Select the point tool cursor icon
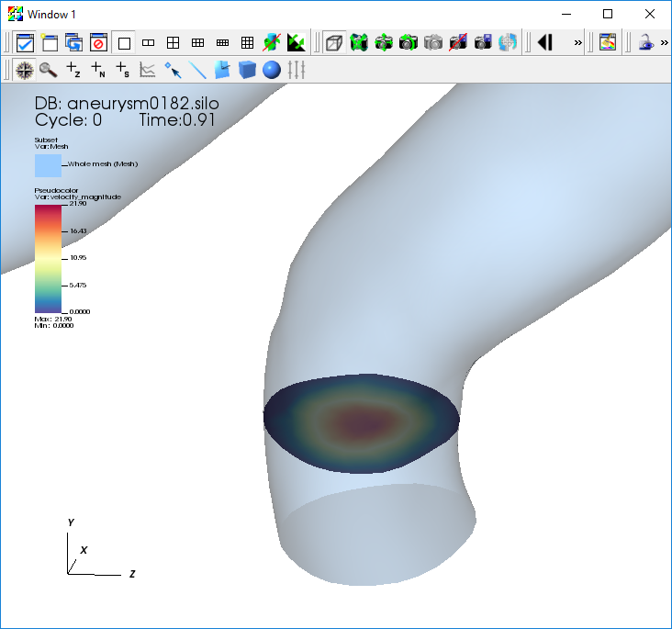The image size is (672, 629). point(173,70)
